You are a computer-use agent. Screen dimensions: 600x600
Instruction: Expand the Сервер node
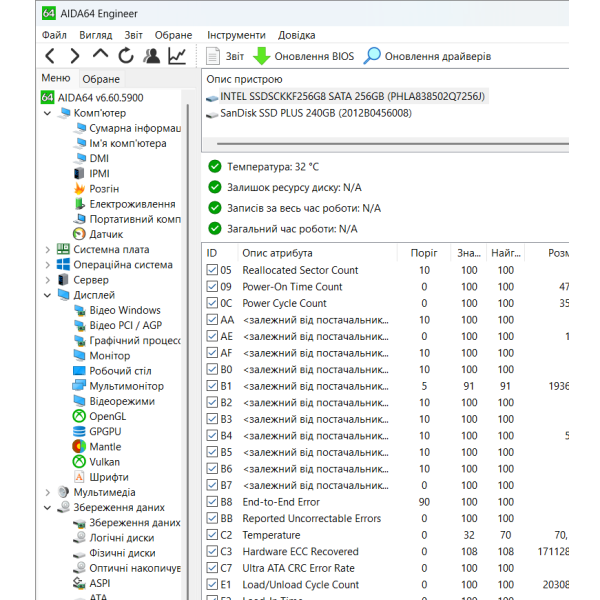(x=47, y=280)
